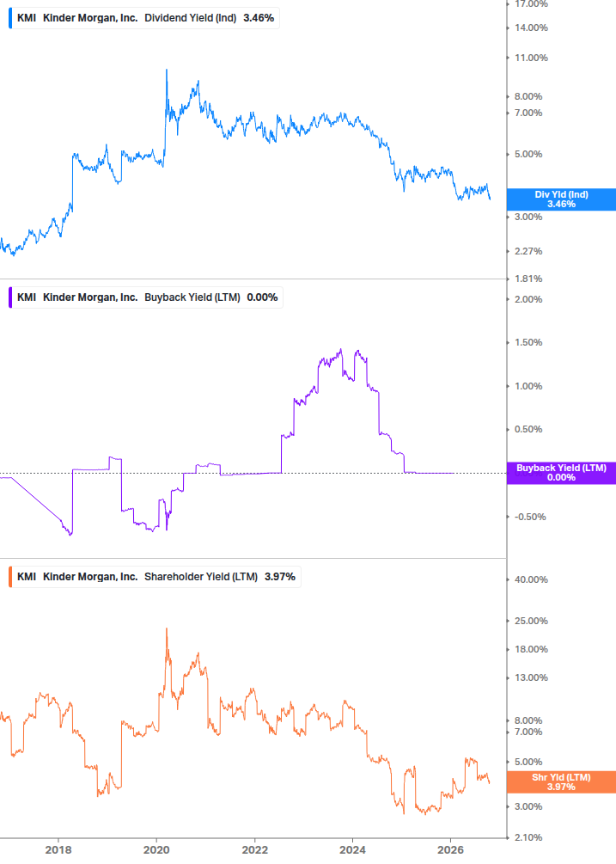
Task: Select the KMI Shareholder Yield (LTM) legend label
Action: click(x=156, y=577)
